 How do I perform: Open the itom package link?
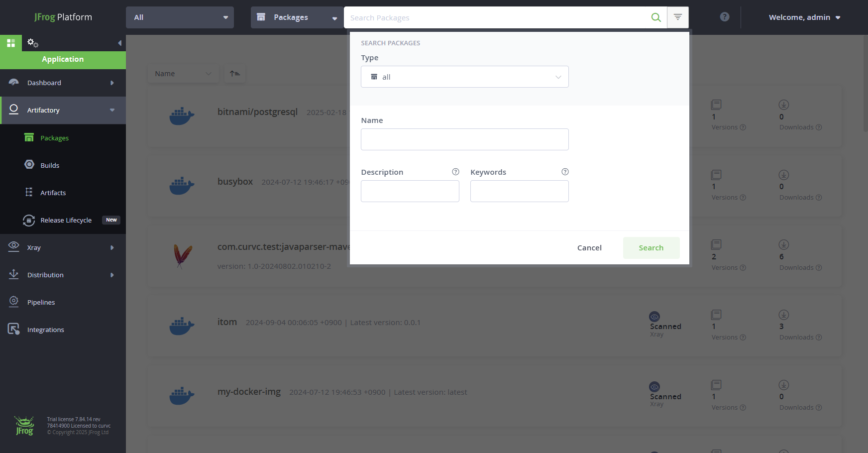point(227,322)
